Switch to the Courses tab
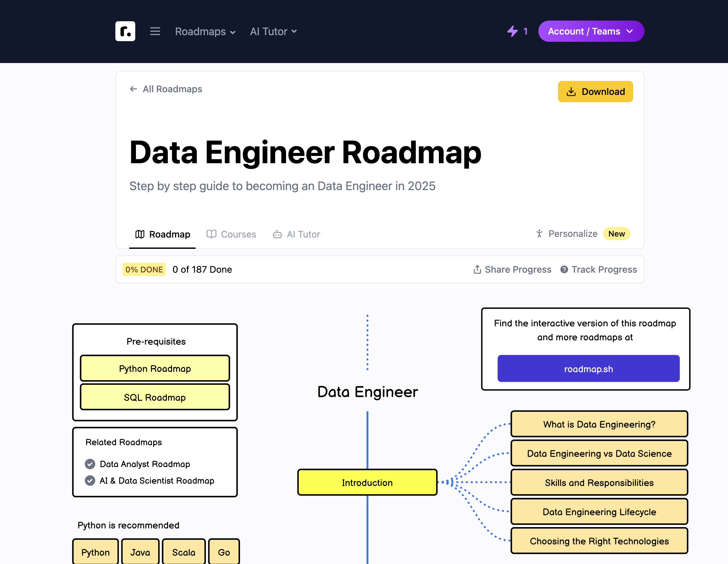Screen dimensions: 728x564 [x=231, y=234]
